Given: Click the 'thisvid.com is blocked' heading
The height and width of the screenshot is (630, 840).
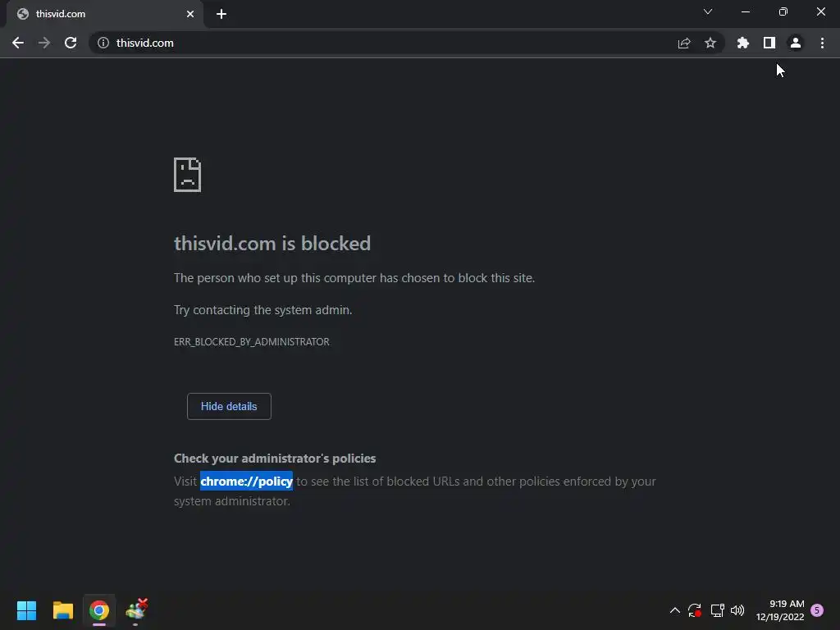Looking at the screenshot, I should pos(272,244).
